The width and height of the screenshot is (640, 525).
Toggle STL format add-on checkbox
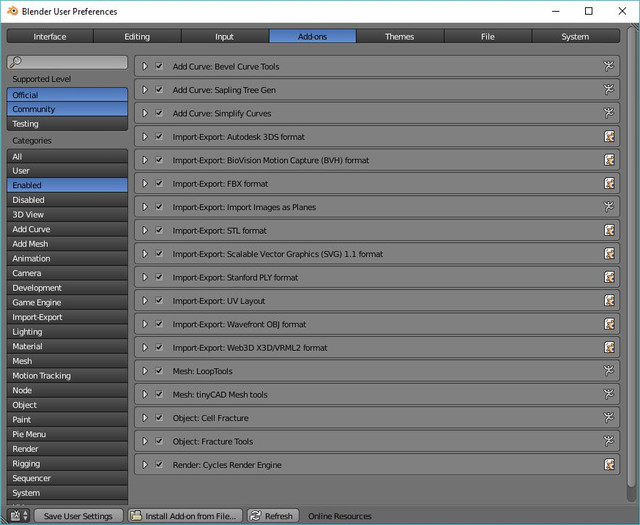point(159,230)
